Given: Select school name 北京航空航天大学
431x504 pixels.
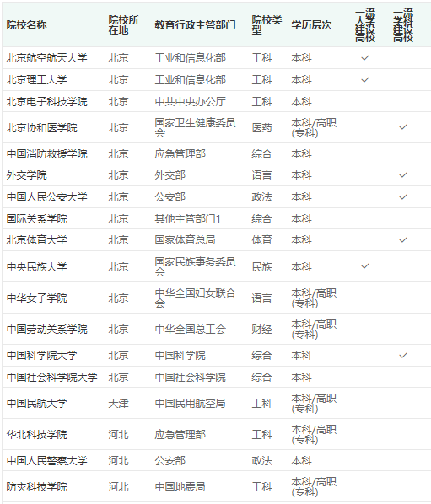Looking at the screenshot, I should 47,58.
